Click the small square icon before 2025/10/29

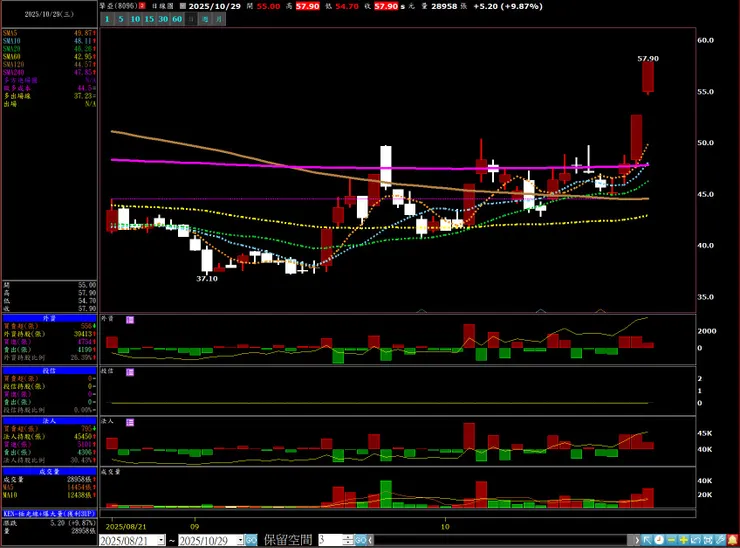tap(183, 6)
